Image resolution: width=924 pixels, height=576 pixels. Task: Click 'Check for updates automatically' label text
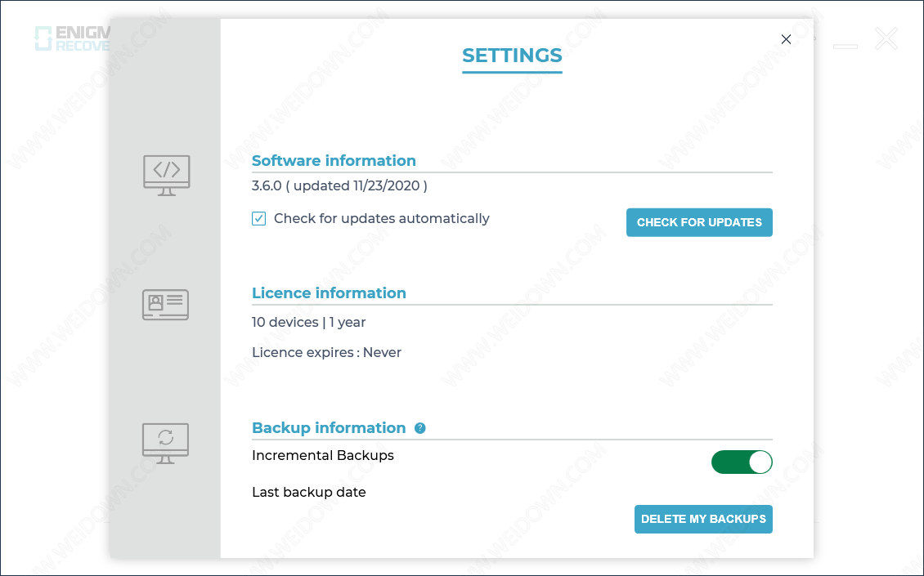(382, 218)
